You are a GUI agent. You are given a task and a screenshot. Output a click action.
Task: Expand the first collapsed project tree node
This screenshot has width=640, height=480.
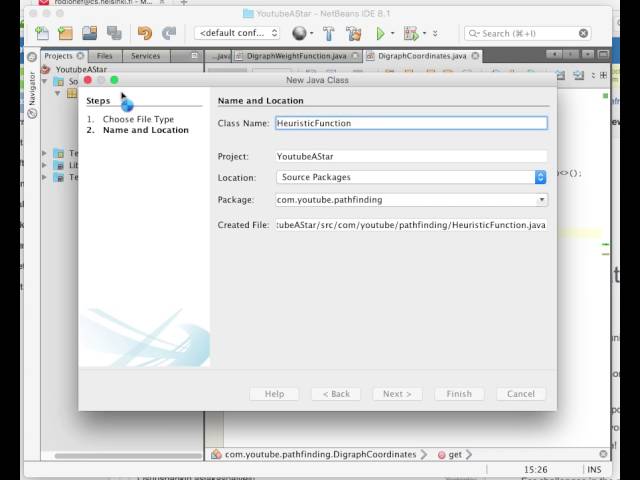[x=45, y=153]
